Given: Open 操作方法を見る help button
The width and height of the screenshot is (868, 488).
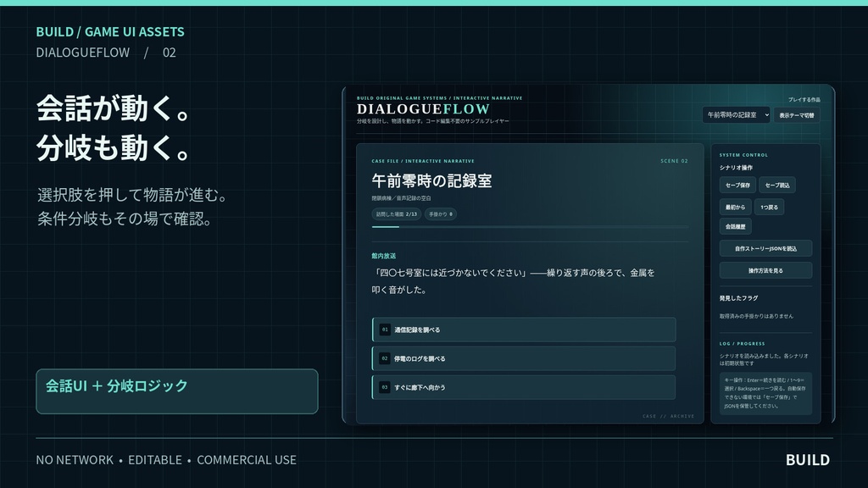Looking at the screenshot, I should (765, 270).
